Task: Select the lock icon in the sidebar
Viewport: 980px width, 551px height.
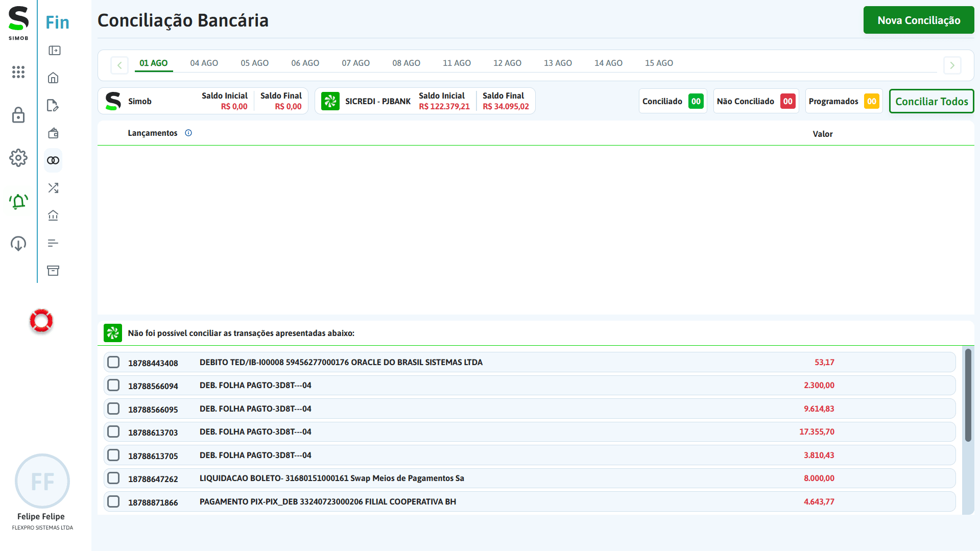Action: click(x=18, y=115)
